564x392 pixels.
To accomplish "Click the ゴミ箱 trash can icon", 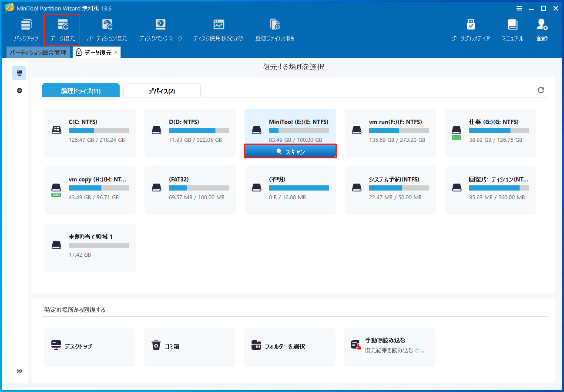I will click(x=156, y=345).
